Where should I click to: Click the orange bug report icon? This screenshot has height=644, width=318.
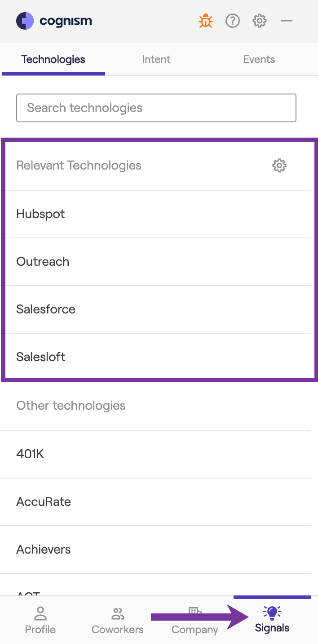(x=206, y=21)
